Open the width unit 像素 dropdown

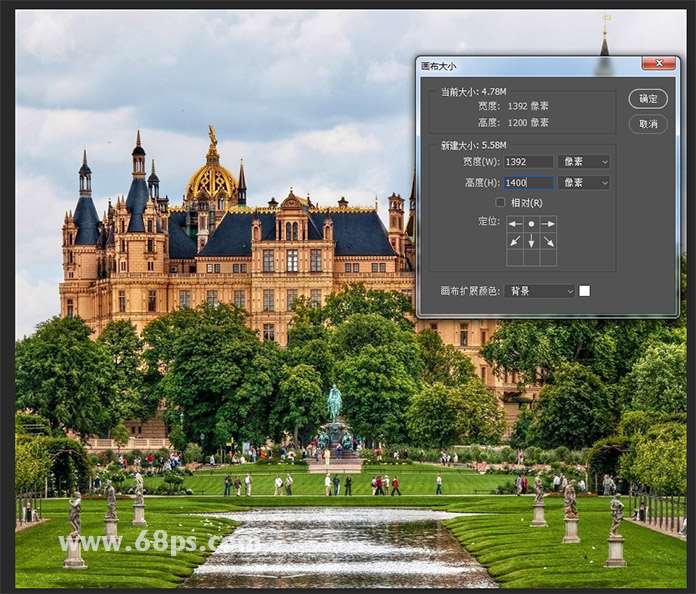click(583, 162)
